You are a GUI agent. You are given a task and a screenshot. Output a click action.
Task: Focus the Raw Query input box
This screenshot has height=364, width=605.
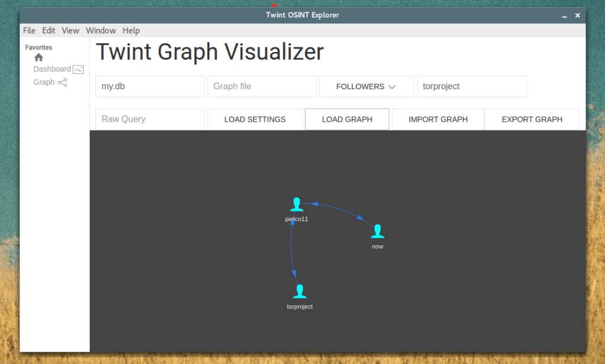click(149, 119)
